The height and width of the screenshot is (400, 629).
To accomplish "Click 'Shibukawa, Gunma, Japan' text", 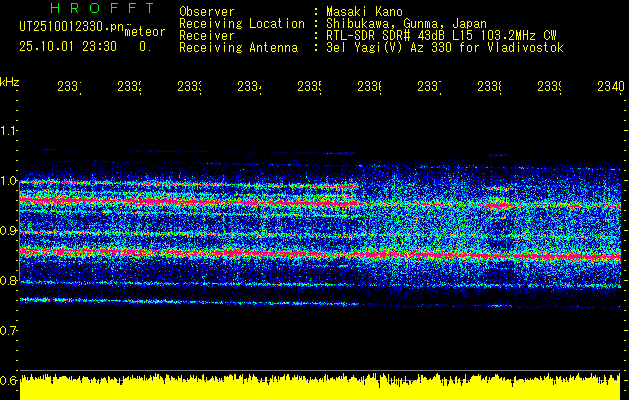I will [x=406, y=24].
